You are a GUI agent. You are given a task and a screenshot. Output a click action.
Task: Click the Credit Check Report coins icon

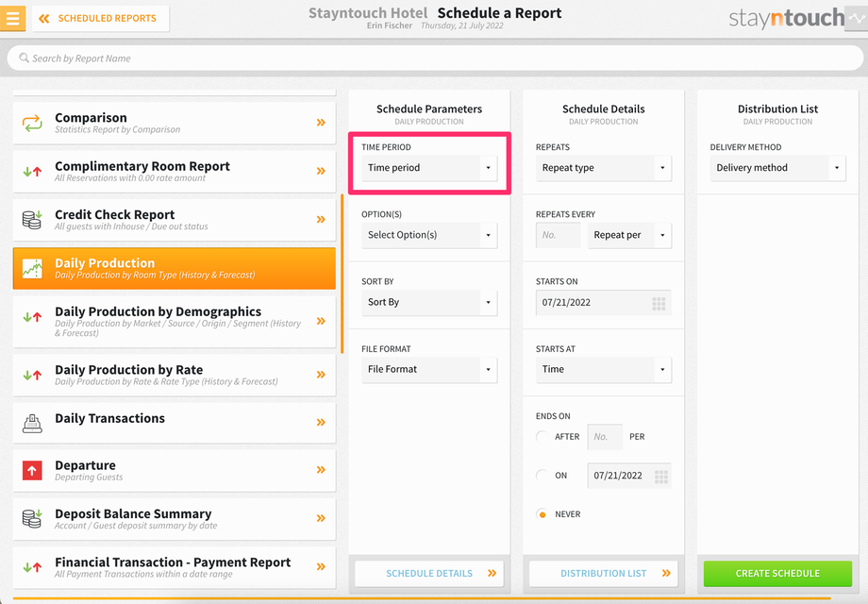coord(32,220)
